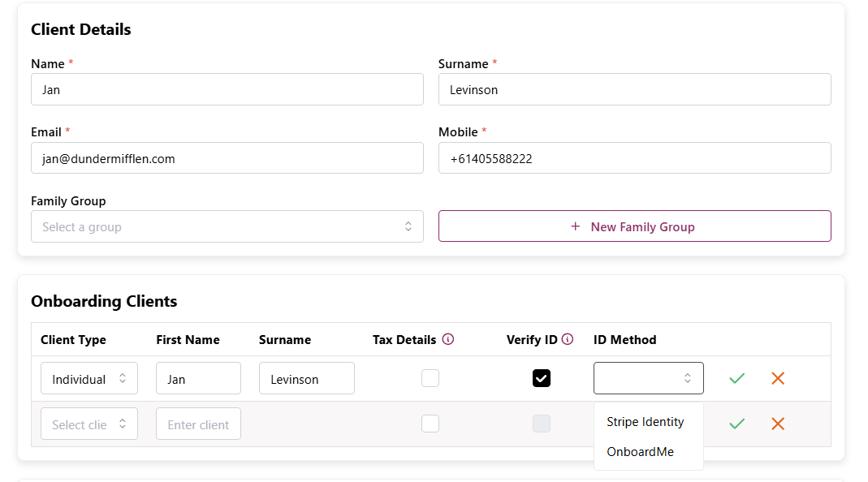Image resolution: width=868 pixels, height=482 pixels.
Task: Open Select client type dropdown in second row
Action: click(89, 424)
